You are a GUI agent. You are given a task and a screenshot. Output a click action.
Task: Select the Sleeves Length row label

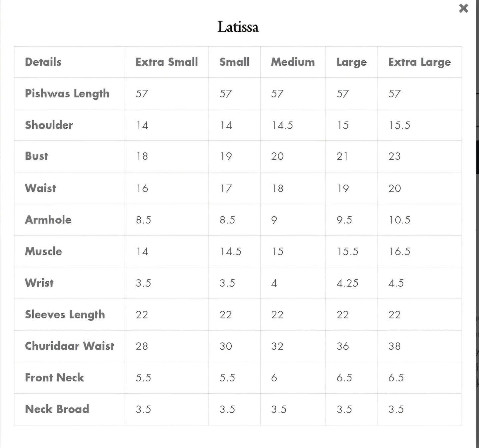(x=65, y=314)
